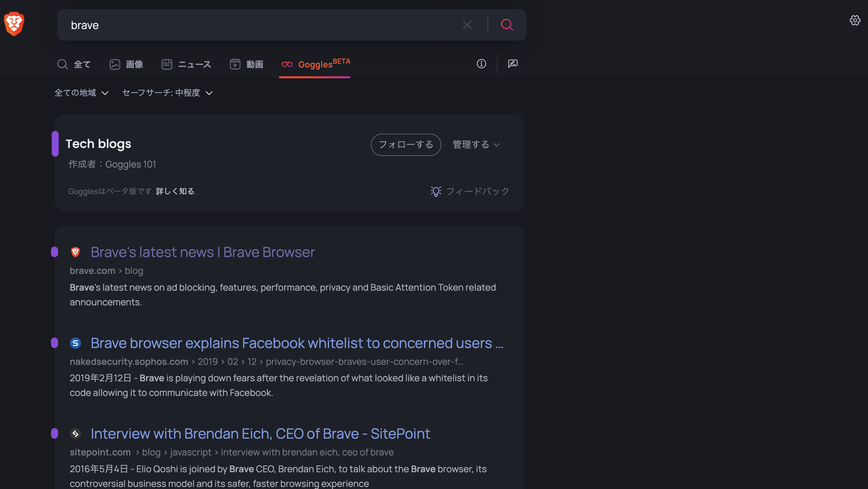Switch to the 全て tab
The width and height of the screenshot is (868, 489).
coord(74,64)
